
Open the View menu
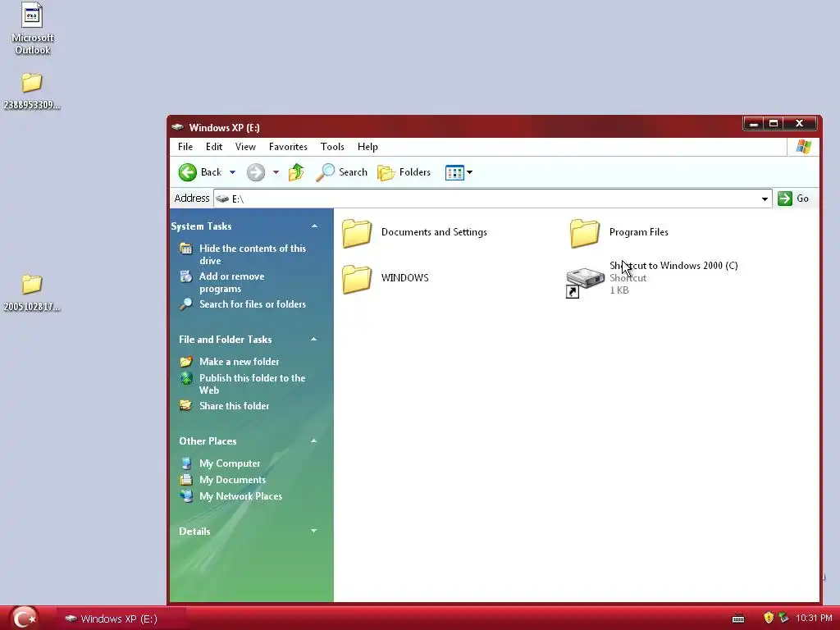(x=245, y=147)
